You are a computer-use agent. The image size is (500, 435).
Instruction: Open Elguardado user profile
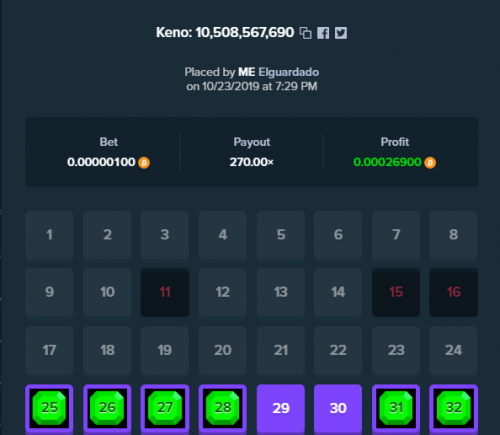289,72
